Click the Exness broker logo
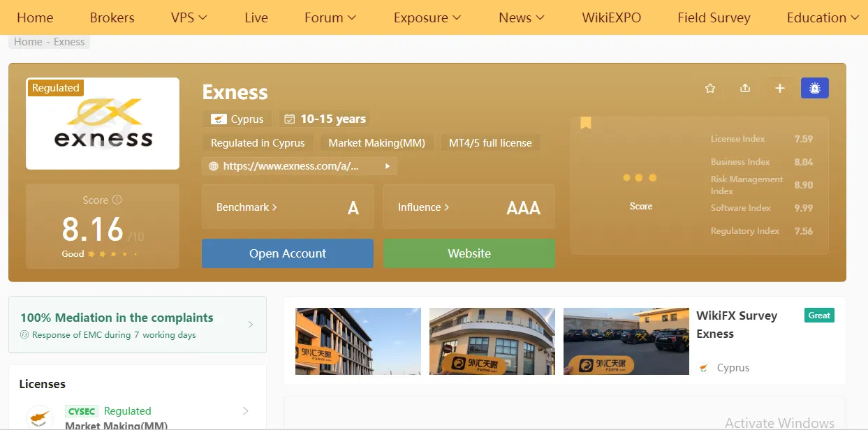The image size is (868, 430). tap(103, 124)
